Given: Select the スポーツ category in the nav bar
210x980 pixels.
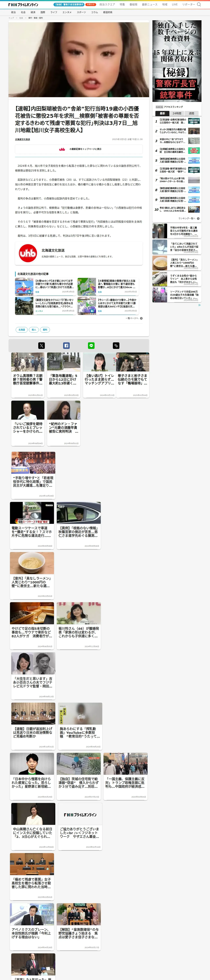Looking at the screenshot, I should click(81, 12).
